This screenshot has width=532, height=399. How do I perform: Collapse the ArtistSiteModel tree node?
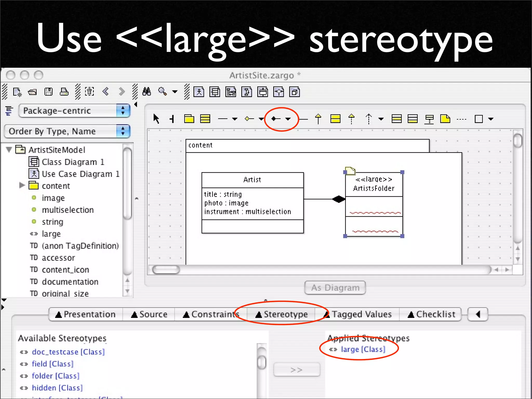(9, 150)
